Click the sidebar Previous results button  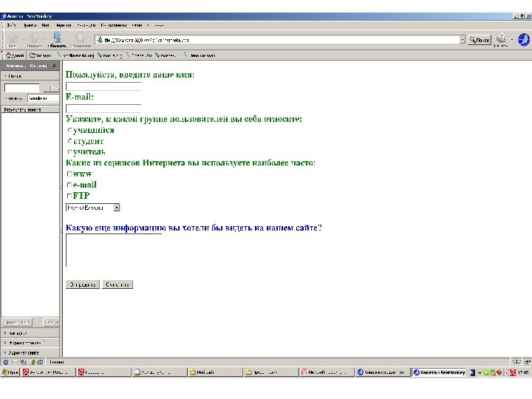point(18,322)
